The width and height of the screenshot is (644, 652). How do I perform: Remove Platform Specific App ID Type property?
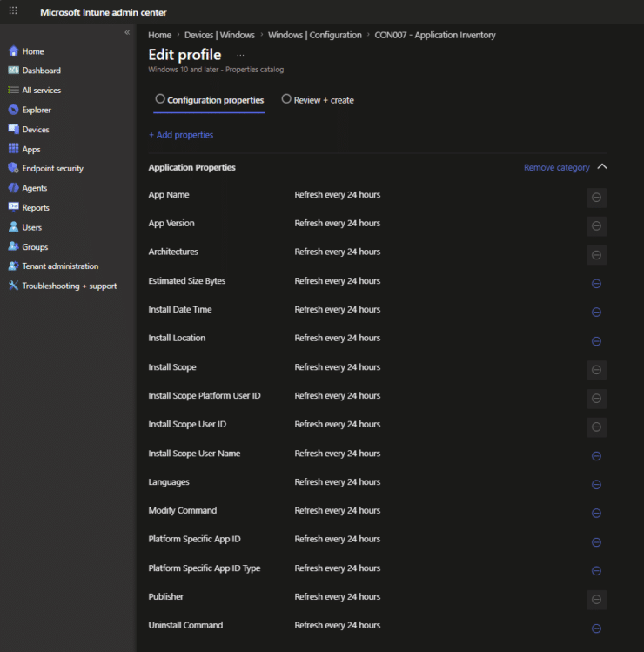pyautogui.click(x=597, y=571)
